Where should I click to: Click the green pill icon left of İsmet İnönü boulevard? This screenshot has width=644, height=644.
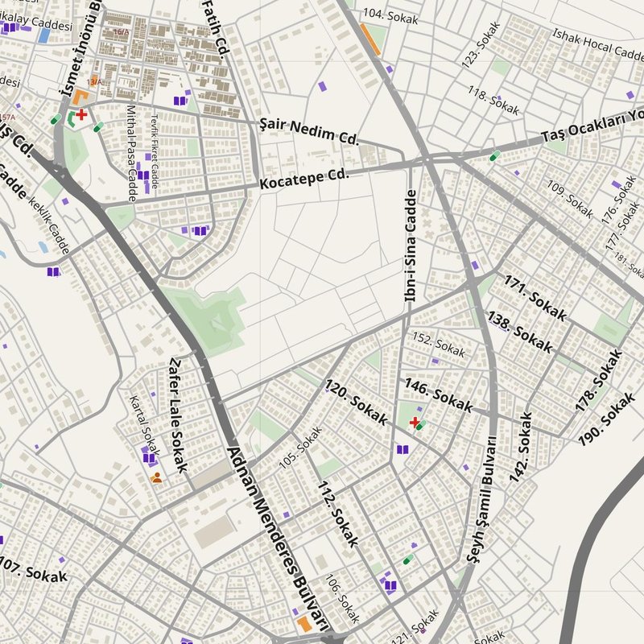pyautogui.click(x=56, y=119)
